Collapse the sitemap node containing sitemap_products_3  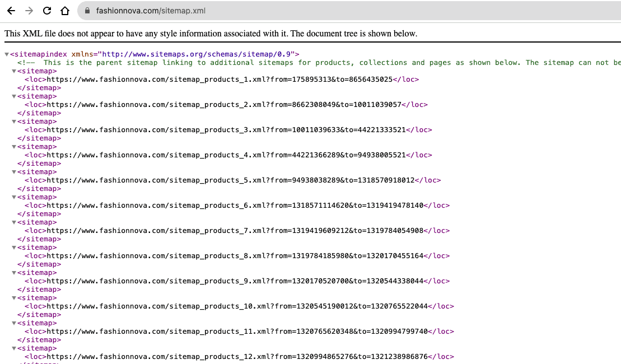point(14,122)
